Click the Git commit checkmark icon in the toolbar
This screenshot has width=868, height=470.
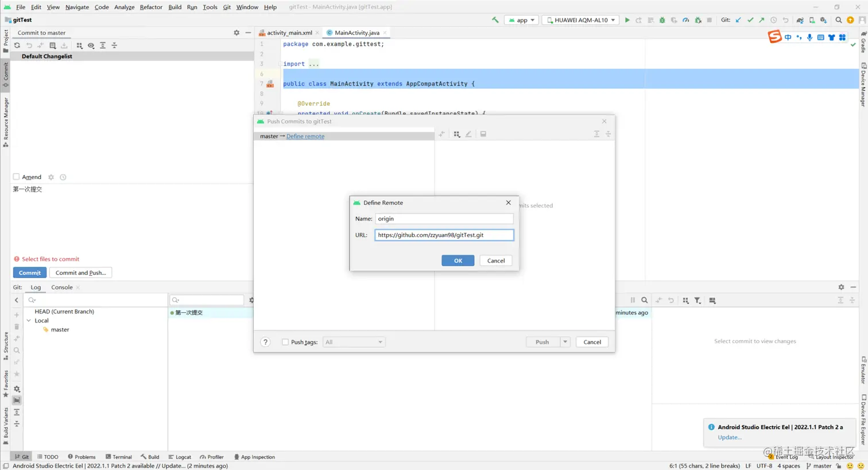point(750,20)
